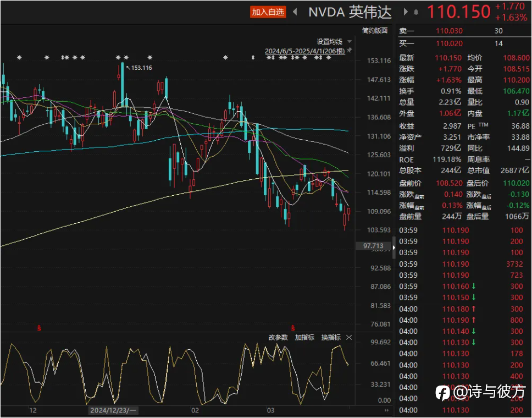Click the 买一 bid price row label

pyautogui.click(x=406, y=43)
